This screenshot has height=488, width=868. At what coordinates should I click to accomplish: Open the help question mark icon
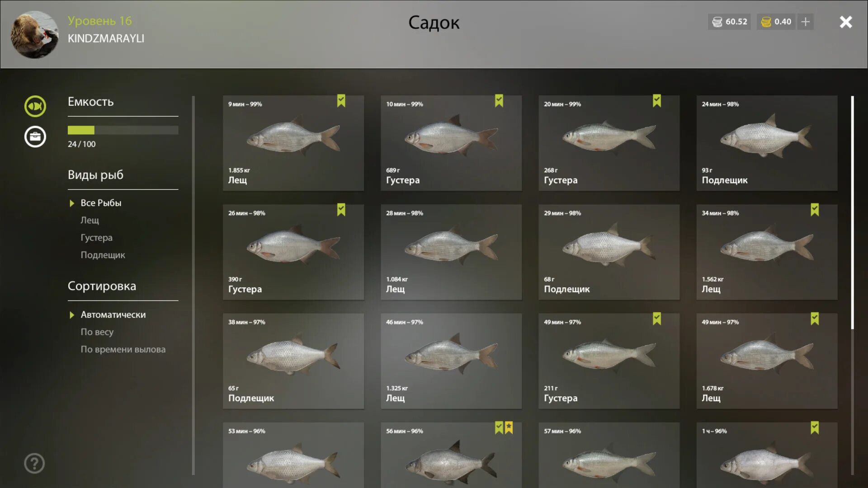[x=34, y=463]
